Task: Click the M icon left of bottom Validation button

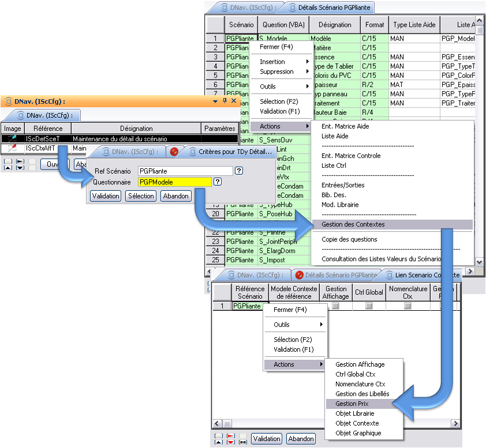Action: (x=244, y=443)
